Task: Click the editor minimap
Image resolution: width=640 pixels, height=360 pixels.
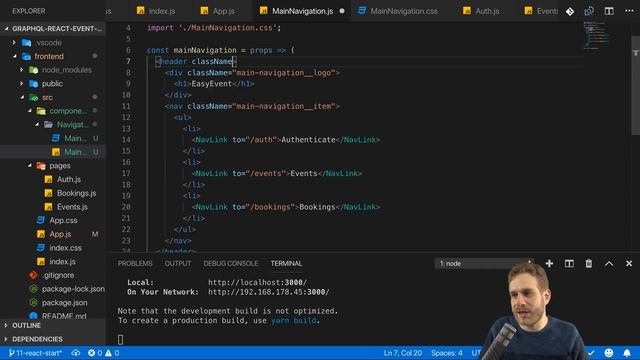Action: coord(598,35)
